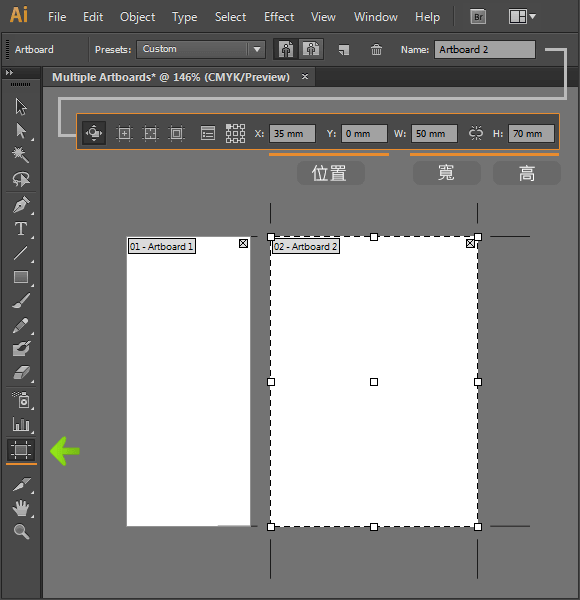
Task: Select the Eraser tool
Action: (x=21, y=373)
